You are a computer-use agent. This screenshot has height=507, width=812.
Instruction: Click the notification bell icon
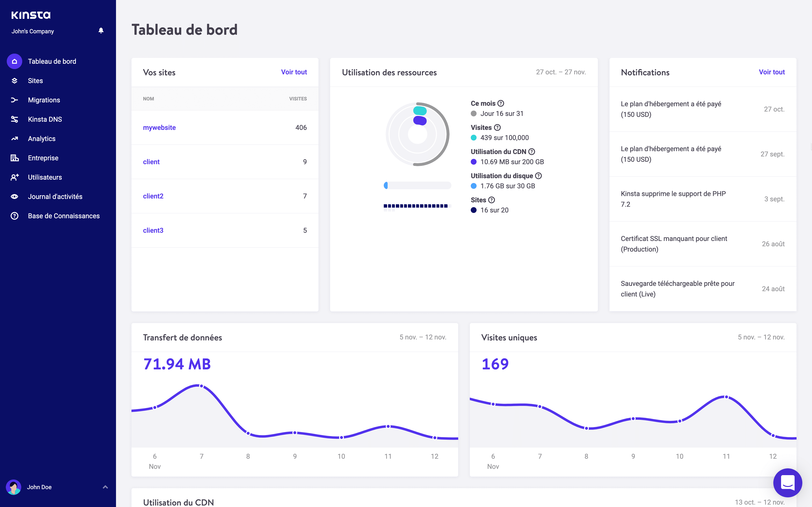(101, 30)
